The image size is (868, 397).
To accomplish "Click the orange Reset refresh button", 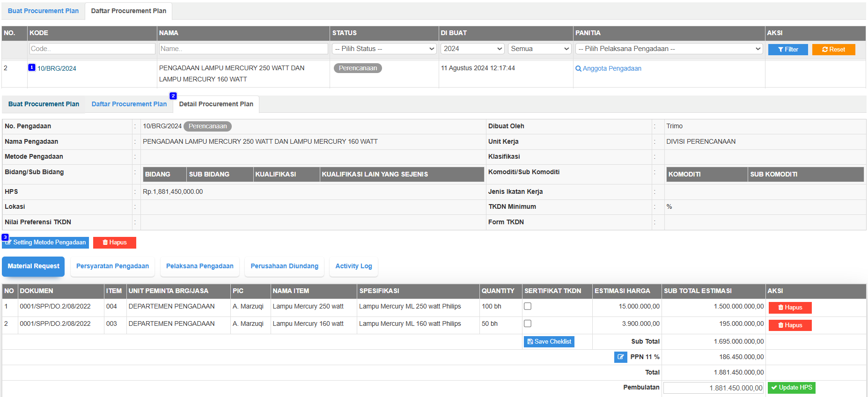I will click(833, 50).
